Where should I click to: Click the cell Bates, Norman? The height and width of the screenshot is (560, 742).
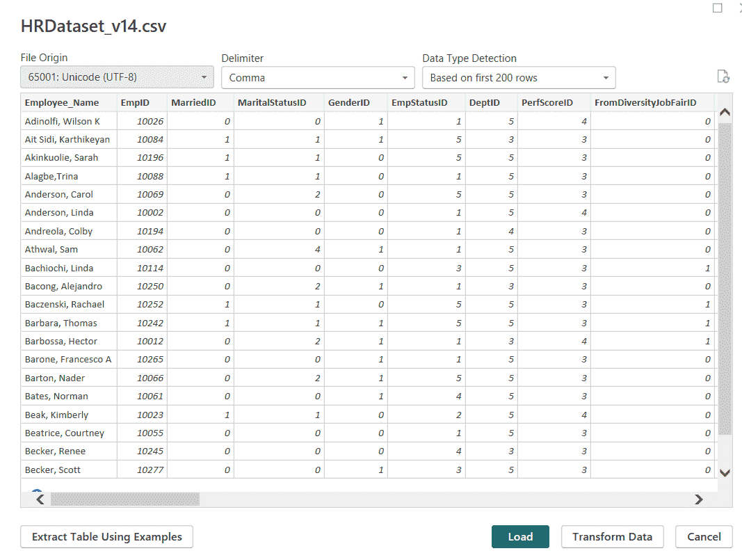click(x=69, y=397)
